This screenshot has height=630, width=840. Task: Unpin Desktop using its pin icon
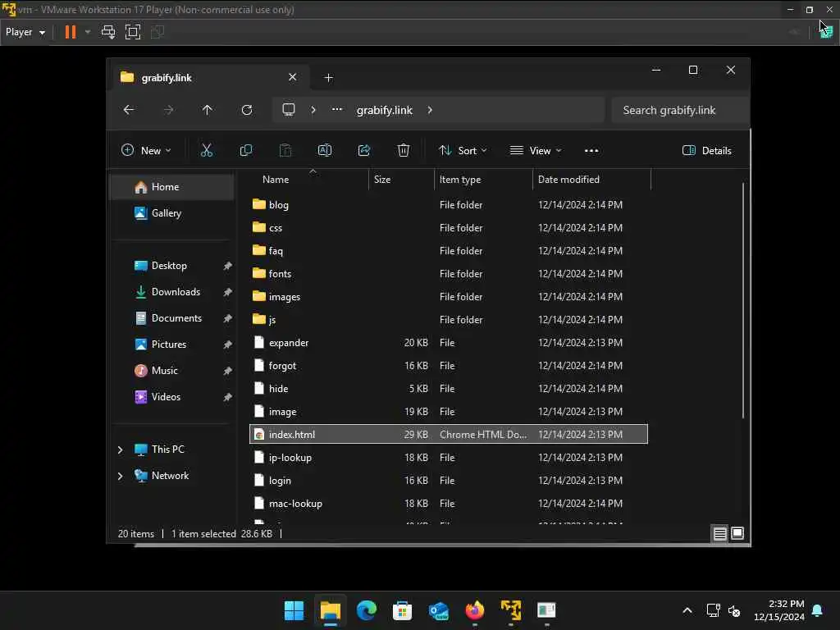pos(228,266)
